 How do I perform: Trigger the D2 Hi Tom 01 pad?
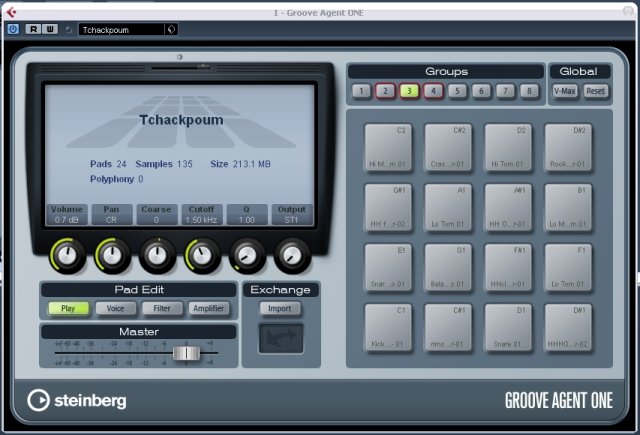tap(508, 148)
